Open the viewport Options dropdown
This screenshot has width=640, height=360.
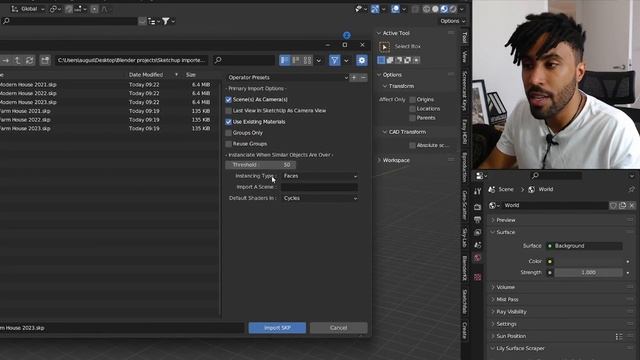[452, 21]
